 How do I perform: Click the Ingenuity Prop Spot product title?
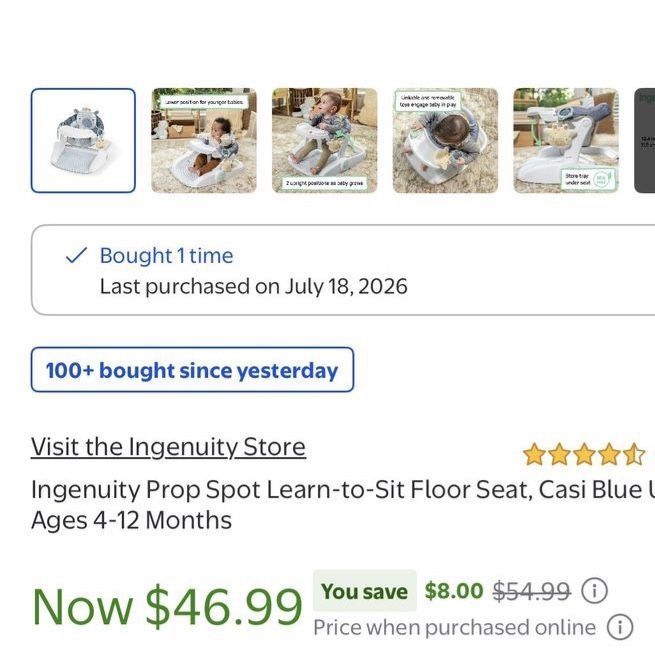(x=343, y=505)
